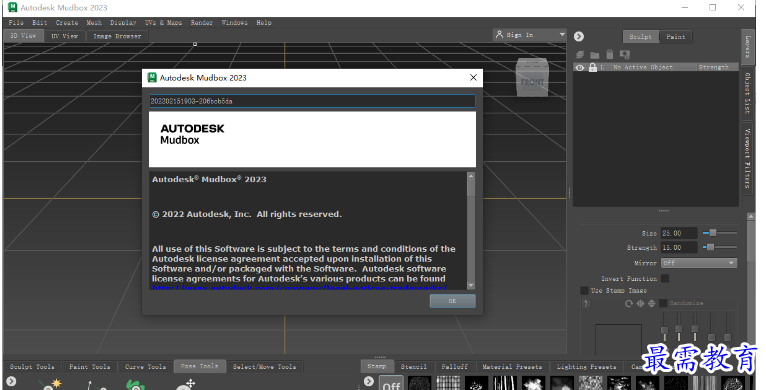Viewport: 766px width, 390px height.
Task: Switch to the 3D View tab
Action: coord(23,36)
